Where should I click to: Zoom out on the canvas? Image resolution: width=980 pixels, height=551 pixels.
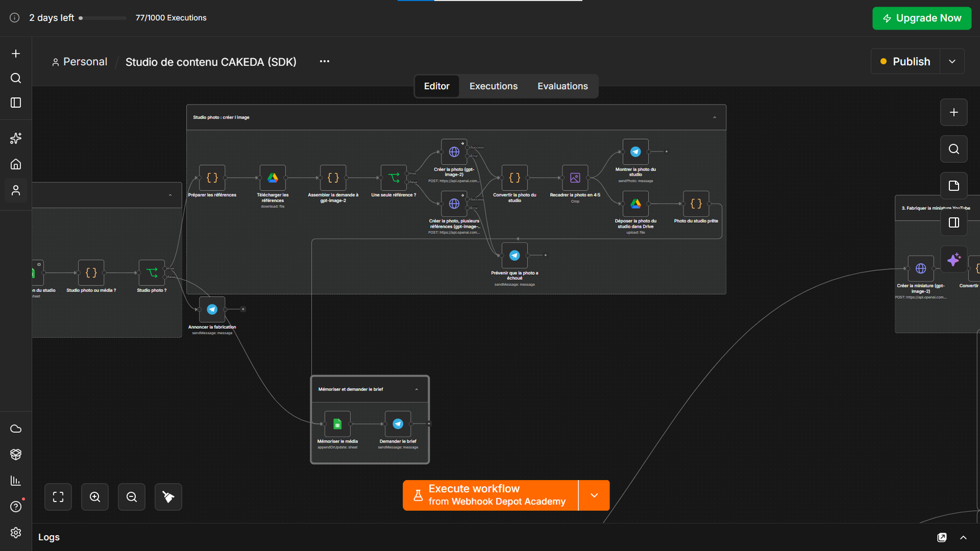pyautogui.click(x=132, y=497)
